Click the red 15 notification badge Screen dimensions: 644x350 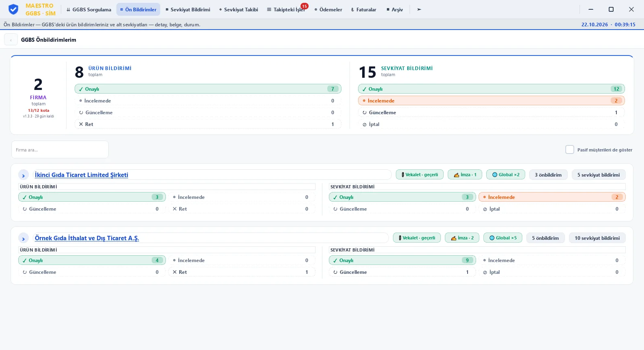click(304, 6)
